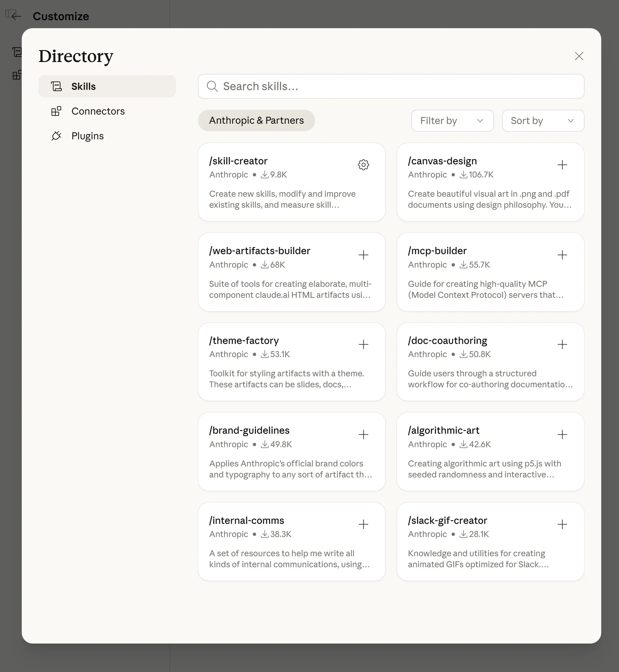Expand the Sort by dropdown
Image resolution: width=619 pixels, height=672 pixels.
(543, 121)
